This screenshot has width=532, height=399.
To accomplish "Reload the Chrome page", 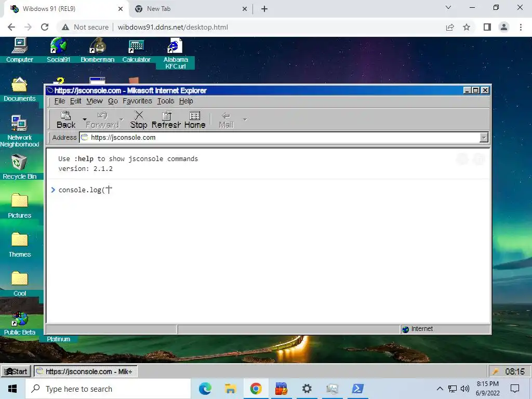I will pyautogui.click(x=45, y=27).
